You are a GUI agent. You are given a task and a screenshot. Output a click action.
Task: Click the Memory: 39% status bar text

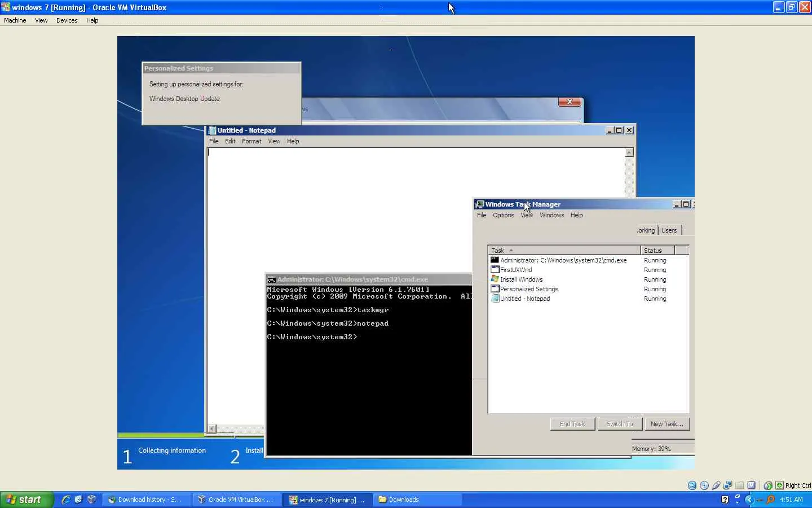point(651,449)
